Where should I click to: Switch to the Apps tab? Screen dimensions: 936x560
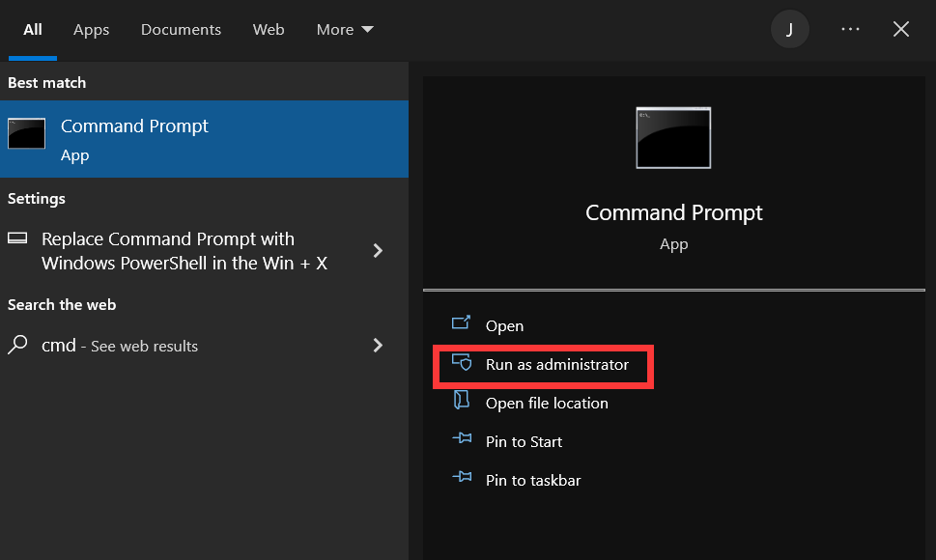[92, 30]
